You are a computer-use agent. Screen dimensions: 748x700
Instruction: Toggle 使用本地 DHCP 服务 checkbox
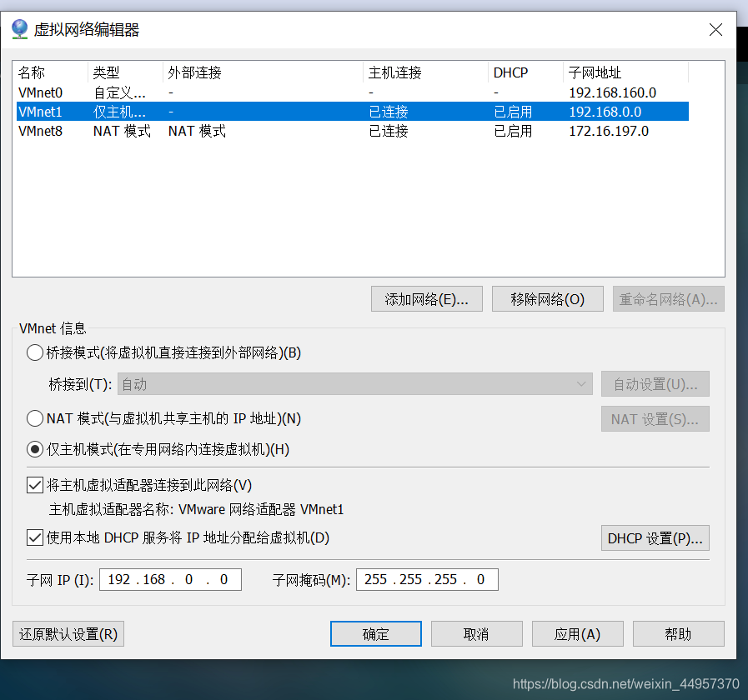click(35, 537)
